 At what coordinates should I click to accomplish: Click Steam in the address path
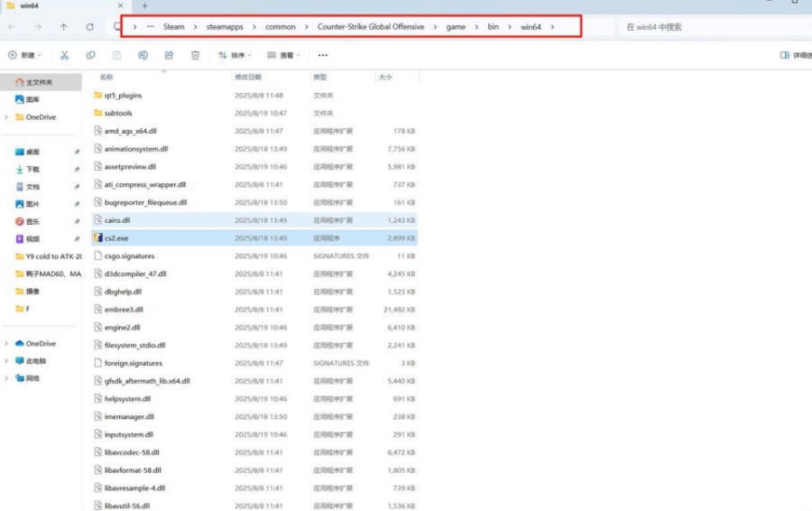[173, 27]
